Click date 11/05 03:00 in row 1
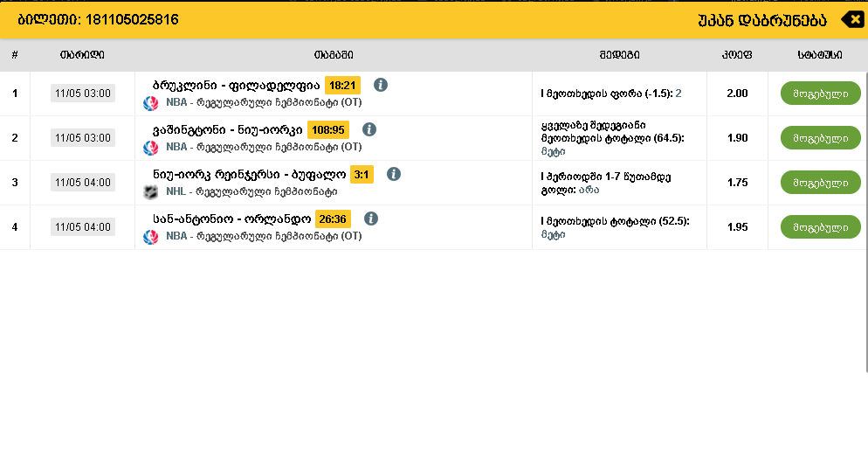868x472 pixels. click(82, 93)
